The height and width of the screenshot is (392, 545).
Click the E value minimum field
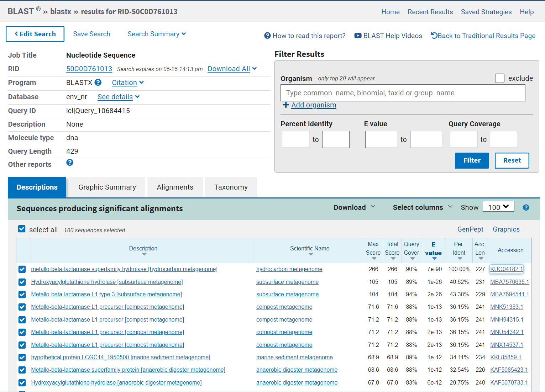(x=381, y=139)
